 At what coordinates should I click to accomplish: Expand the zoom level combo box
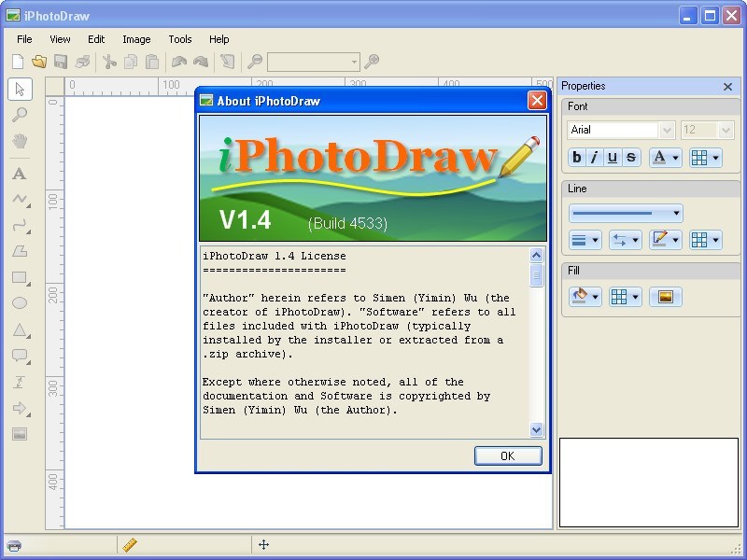pyautogui.click(x=353, y=61)
